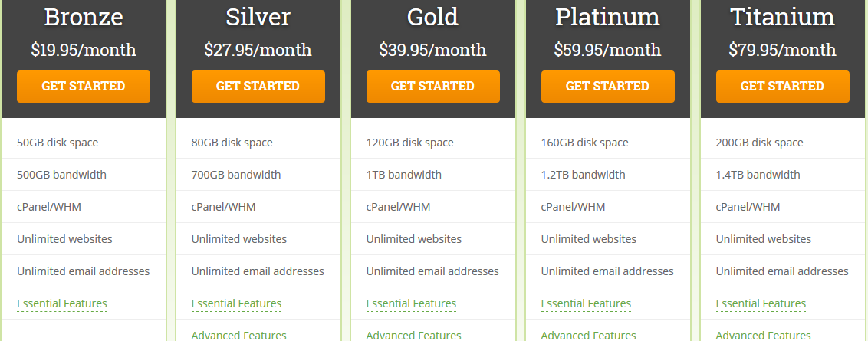Click GET STARTED under Bronze plan
Screen dimensions: 868x341
pyautogui.click(x=84, y=87)
